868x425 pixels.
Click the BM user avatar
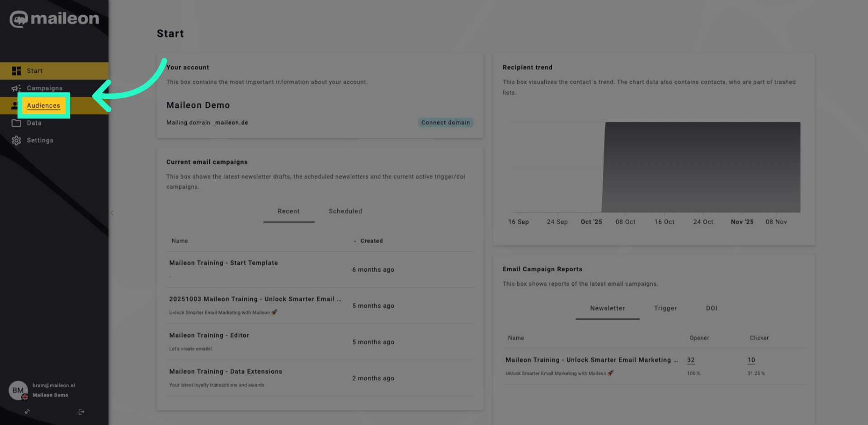pos(18,390)
